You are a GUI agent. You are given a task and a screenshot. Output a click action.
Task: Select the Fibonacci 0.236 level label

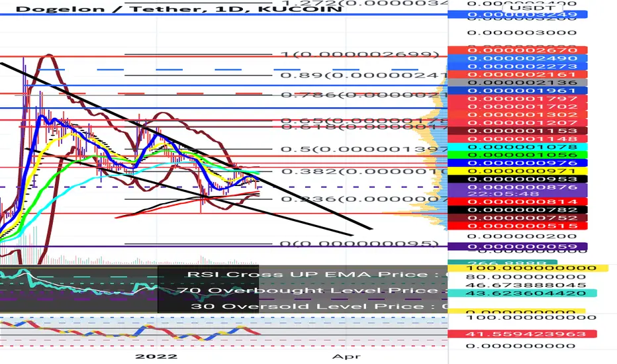click(x=364, y=199)
